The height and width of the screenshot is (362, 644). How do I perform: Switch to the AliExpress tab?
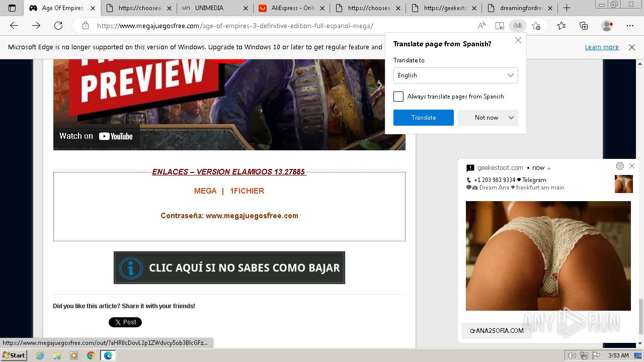point(291,8)
